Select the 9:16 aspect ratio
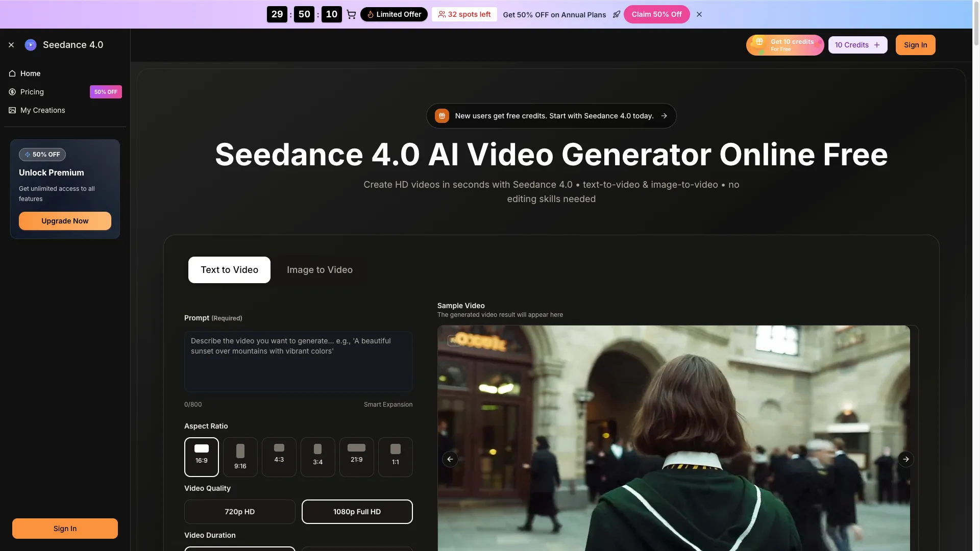 240,457
